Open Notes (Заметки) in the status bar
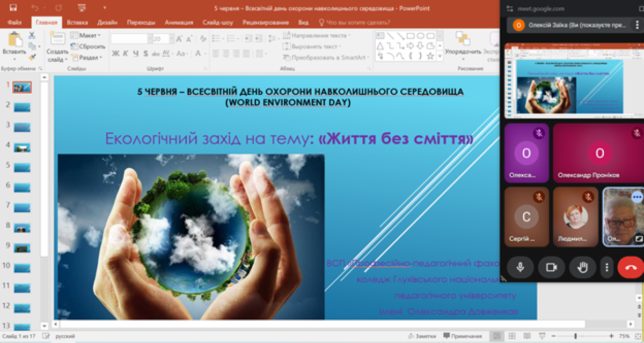Viewport: 644px width, 343px height. click(421, 336)
